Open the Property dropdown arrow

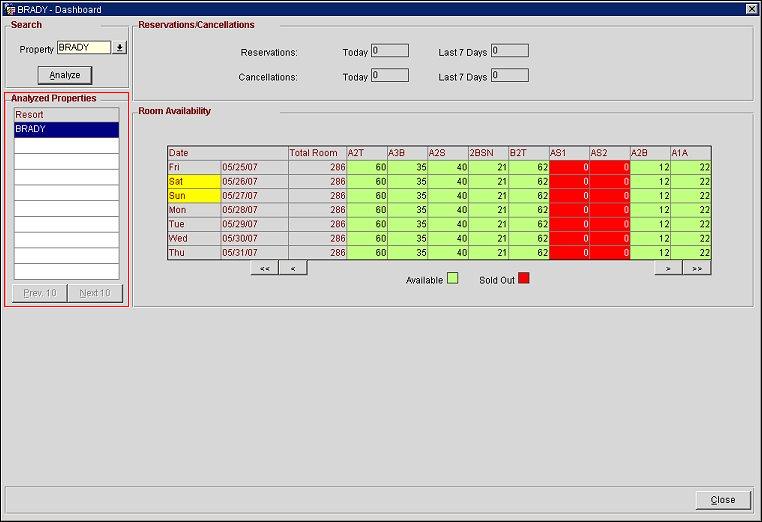pyautogui.click(x=120, y=48)
